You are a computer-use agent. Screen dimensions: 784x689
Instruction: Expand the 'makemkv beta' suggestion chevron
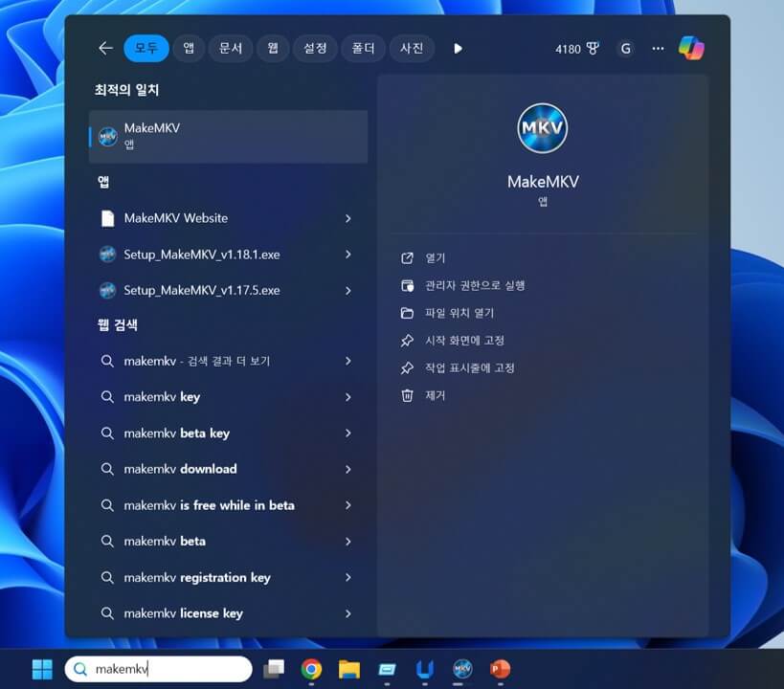(x=348, y=542)
